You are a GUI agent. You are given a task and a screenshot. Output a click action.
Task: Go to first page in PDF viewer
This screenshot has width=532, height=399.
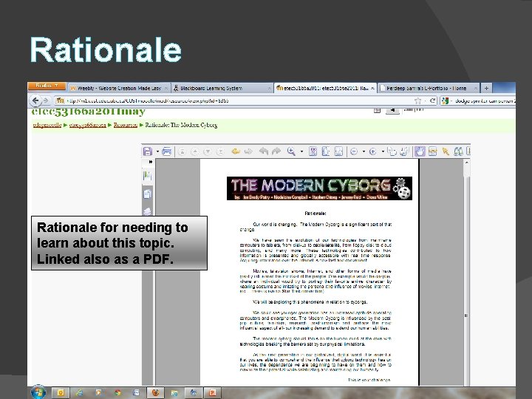click(x=182, y=151)
